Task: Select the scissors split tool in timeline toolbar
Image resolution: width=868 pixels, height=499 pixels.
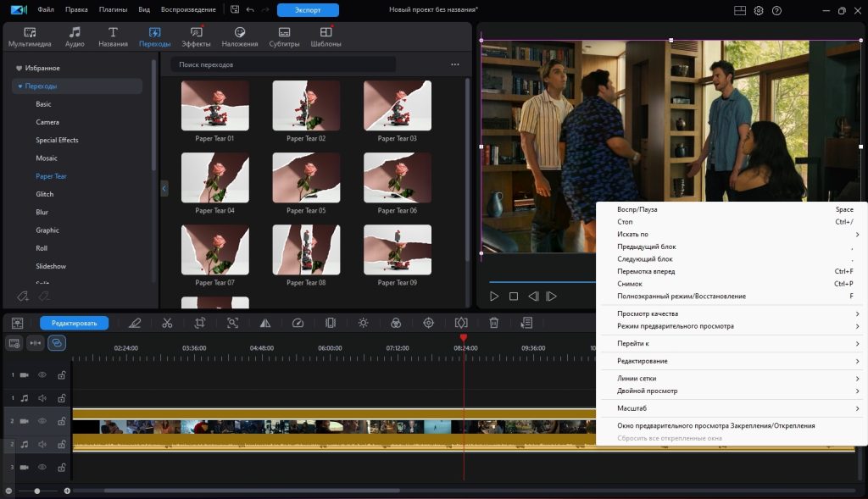Action: click(167, 323)
